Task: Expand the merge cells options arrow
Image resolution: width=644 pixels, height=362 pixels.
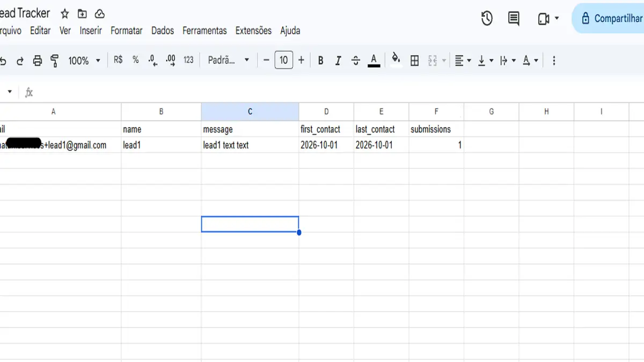Action: coord(444,61)
